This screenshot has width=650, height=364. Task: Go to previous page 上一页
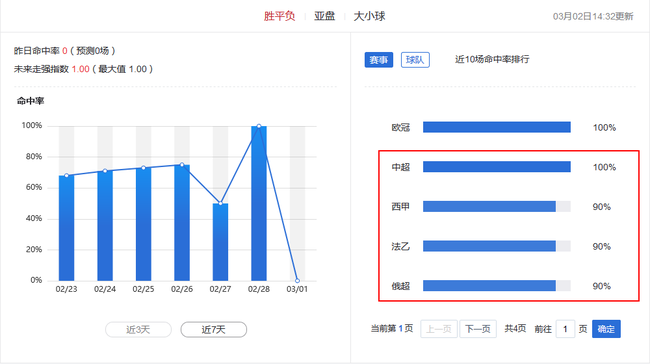pos(439,329)
